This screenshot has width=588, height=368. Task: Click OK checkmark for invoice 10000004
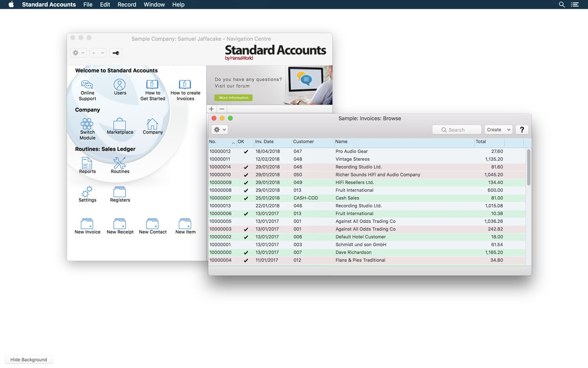(246, 261)
